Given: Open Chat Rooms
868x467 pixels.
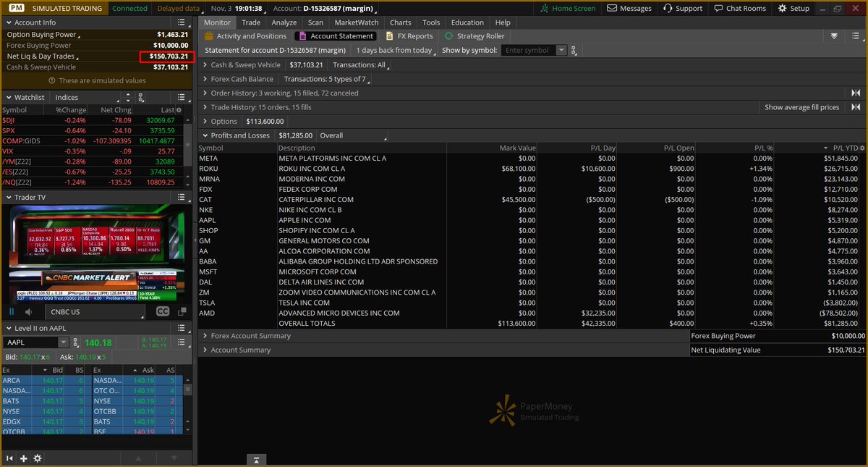Looking at the screenshot, I should tap(739, 8).
